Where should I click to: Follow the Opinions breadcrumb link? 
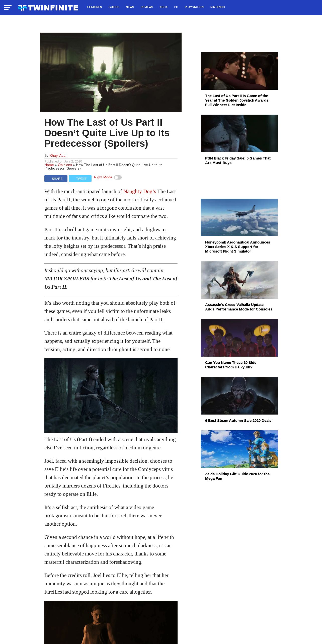tap(65, 165)
